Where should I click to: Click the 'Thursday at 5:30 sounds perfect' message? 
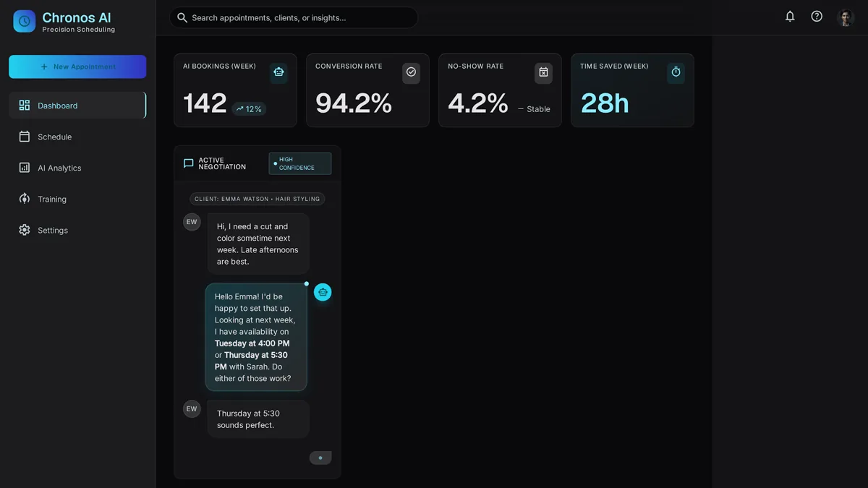[x=258, y=419]
